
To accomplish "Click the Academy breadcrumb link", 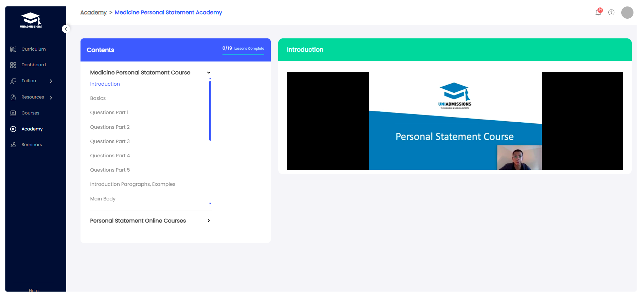I will tap(93, 13).
